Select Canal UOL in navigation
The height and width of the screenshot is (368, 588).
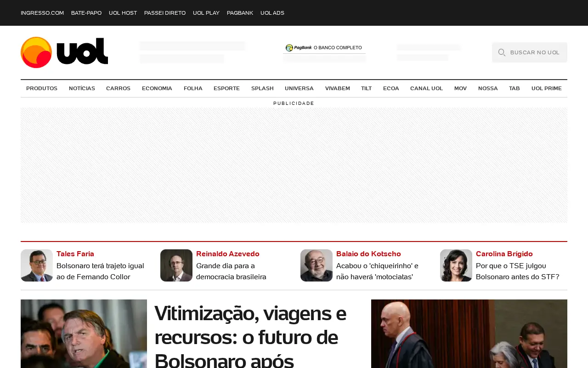coord(426,88)
